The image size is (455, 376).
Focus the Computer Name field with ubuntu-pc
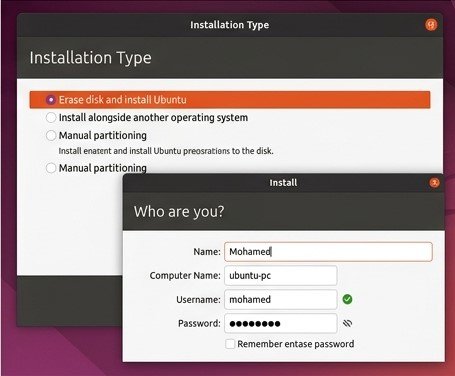click(x=281, y=276)
